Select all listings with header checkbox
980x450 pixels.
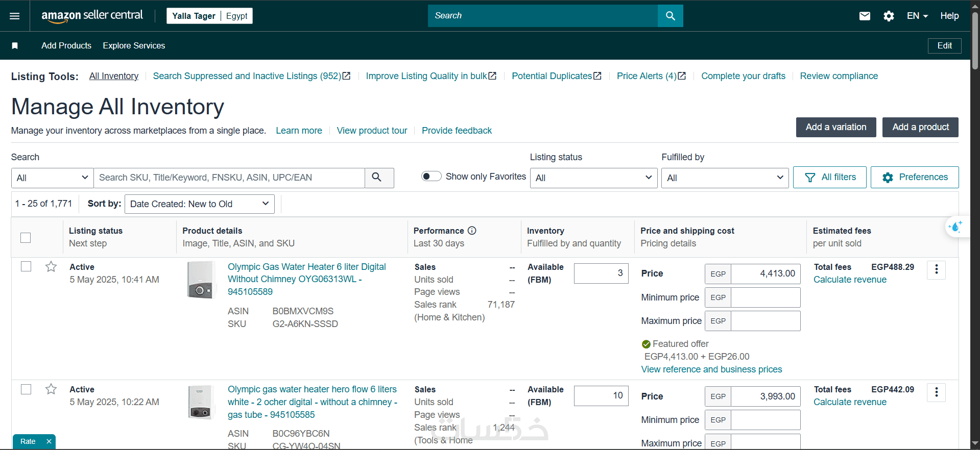pos(26,238)
